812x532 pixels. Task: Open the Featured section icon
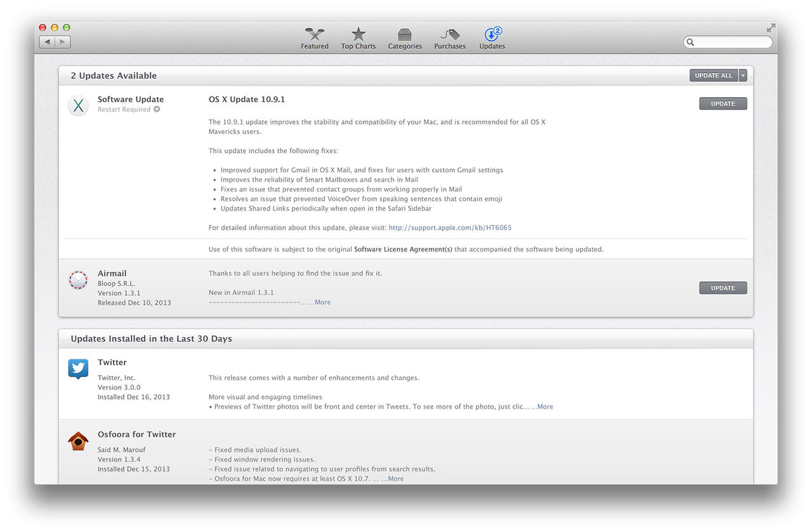[x=314, y=35]
